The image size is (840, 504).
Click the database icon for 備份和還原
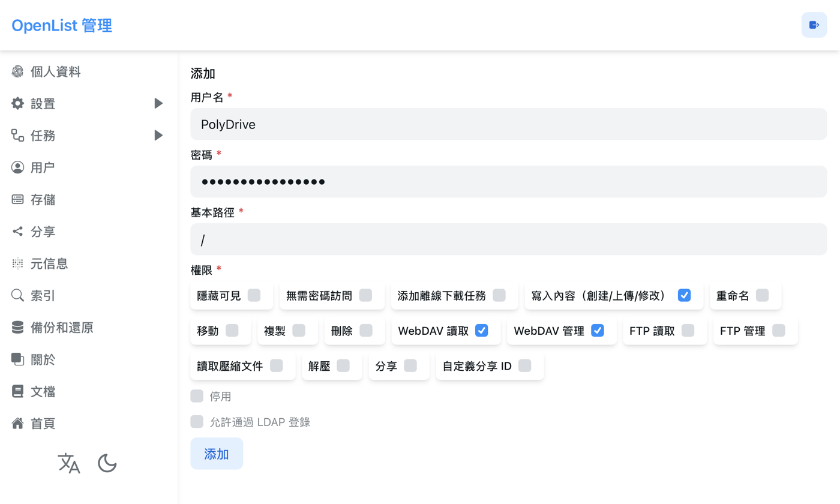coord(17,328)
